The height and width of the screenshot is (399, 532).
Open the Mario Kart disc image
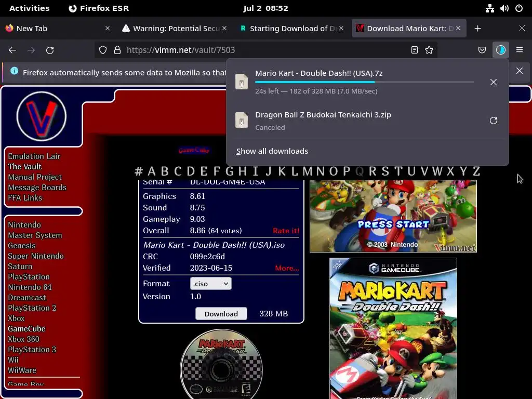[221, 364]
